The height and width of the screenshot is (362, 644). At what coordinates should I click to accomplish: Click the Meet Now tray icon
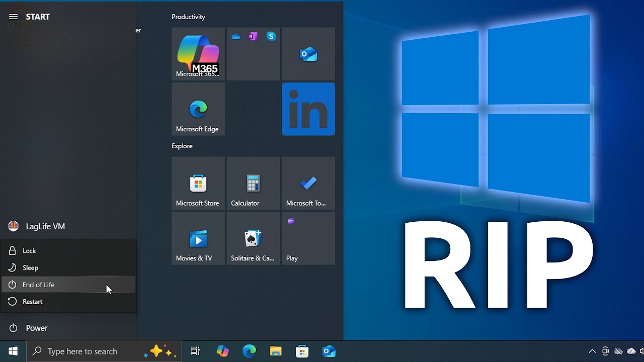click(x=605, y=351)
